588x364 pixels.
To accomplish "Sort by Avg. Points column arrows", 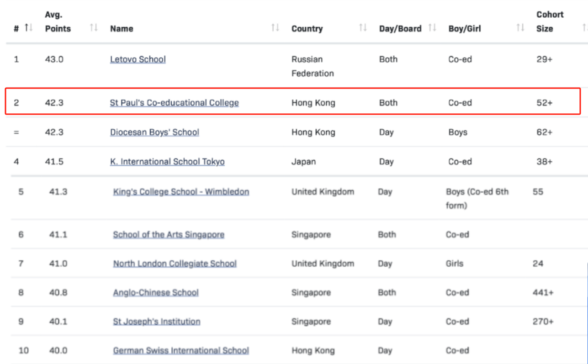I will click(x=94, y=28).
